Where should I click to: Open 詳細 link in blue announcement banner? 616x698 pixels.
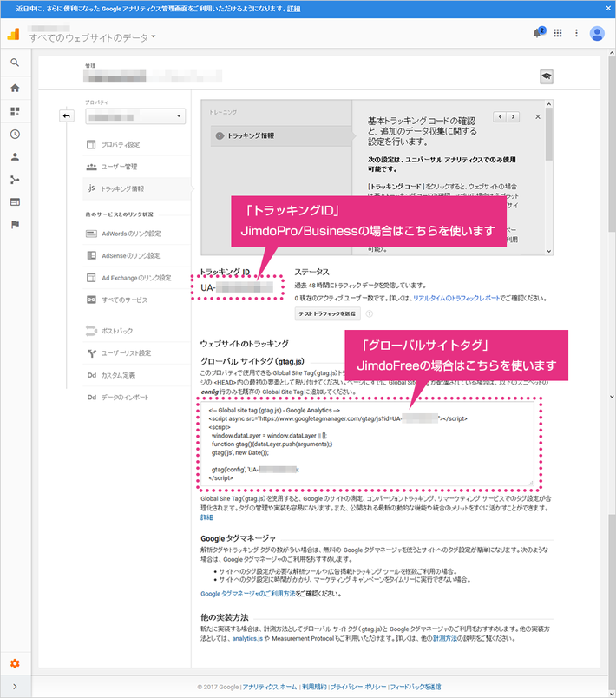tap(293, 9)
